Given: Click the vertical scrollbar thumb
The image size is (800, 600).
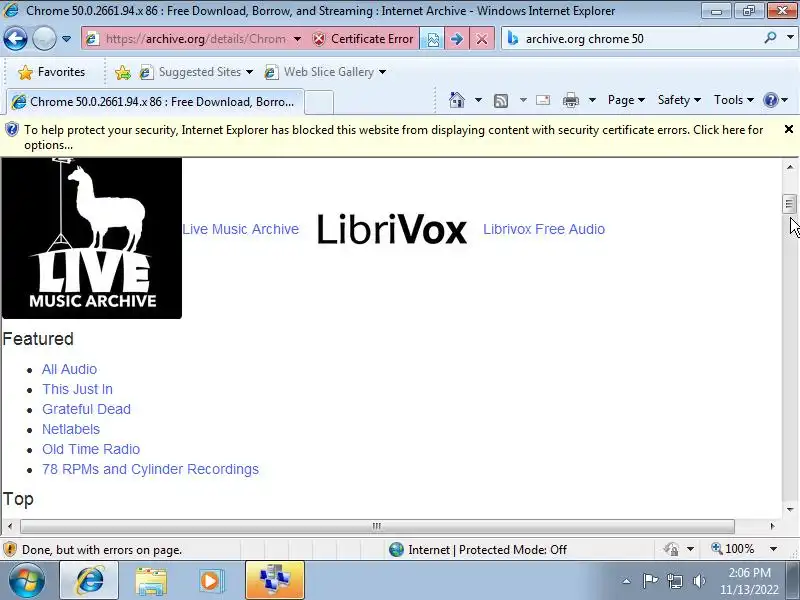Looking at the screenshot, I should click(789, 204).
